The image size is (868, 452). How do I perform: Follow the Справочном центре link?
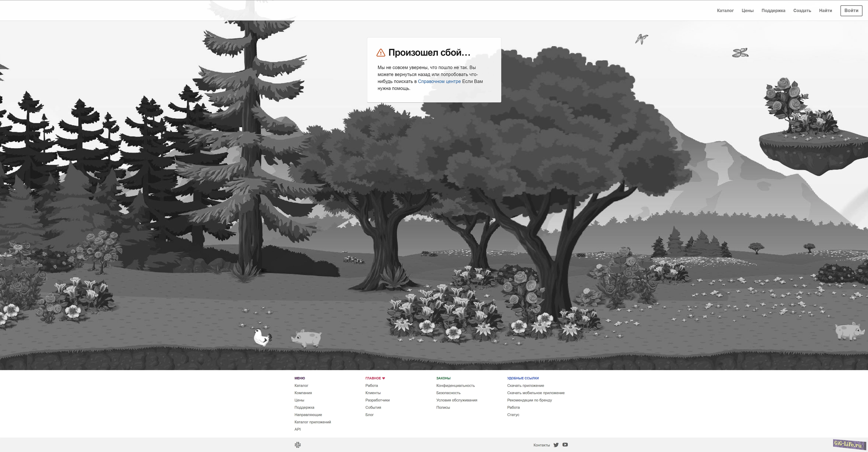[439, 81]
